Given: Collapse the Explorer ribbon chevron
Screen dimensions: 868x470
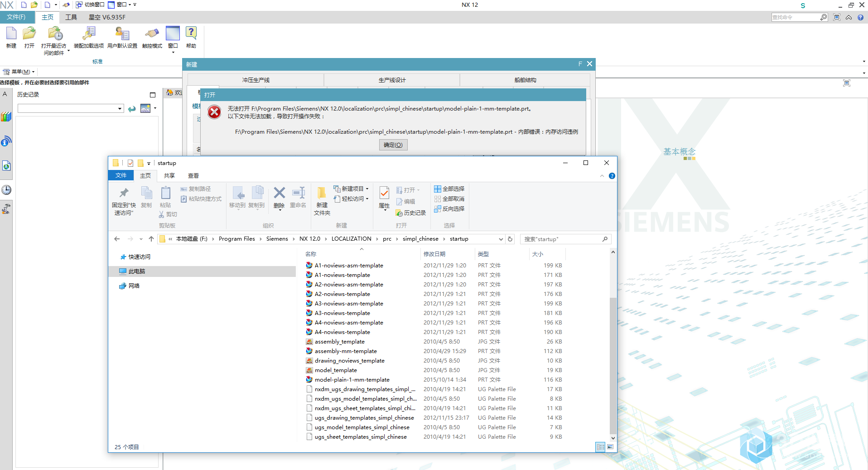Looking at the screenshot, I should click(602, 176).
